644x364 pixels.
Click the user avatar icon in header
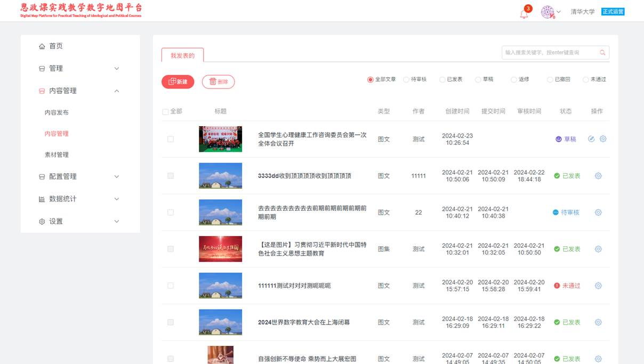[x=548, y=12]
